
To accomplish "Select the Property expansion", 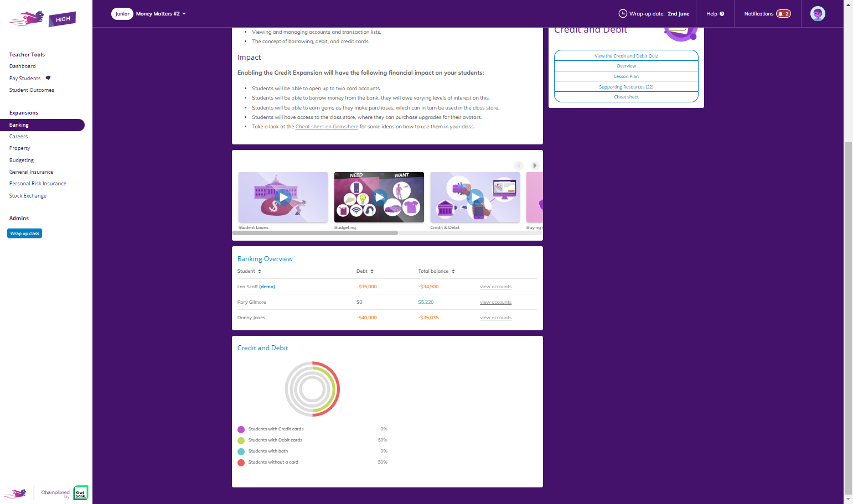I will click(20, 148).
